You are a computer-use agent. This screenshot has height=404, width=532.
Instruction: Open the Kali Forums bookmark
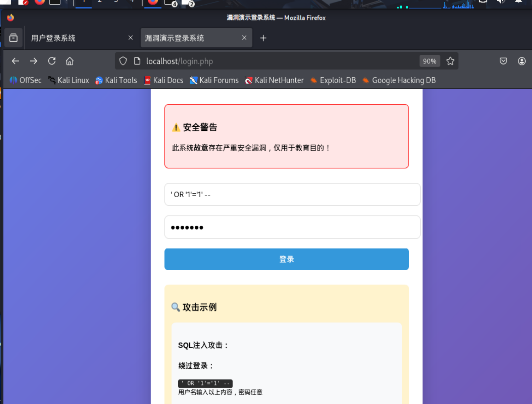(x=214, y=80)
